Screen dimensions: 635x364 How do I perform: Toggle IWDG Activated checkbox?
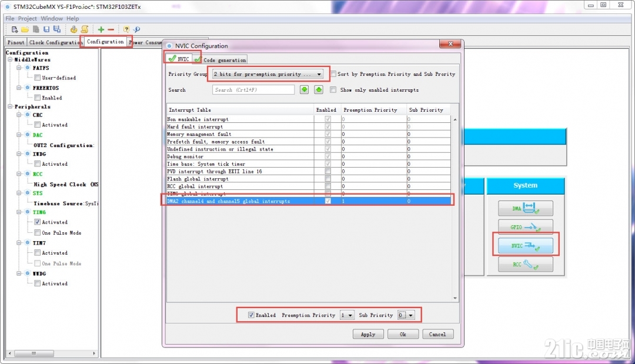pyautogui.click(x=37, y=163)
